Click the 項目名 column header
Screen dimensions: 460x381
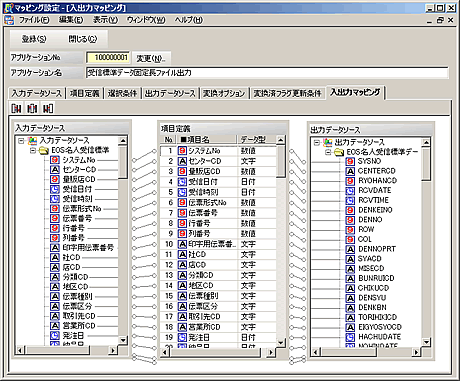click(208, 139)
